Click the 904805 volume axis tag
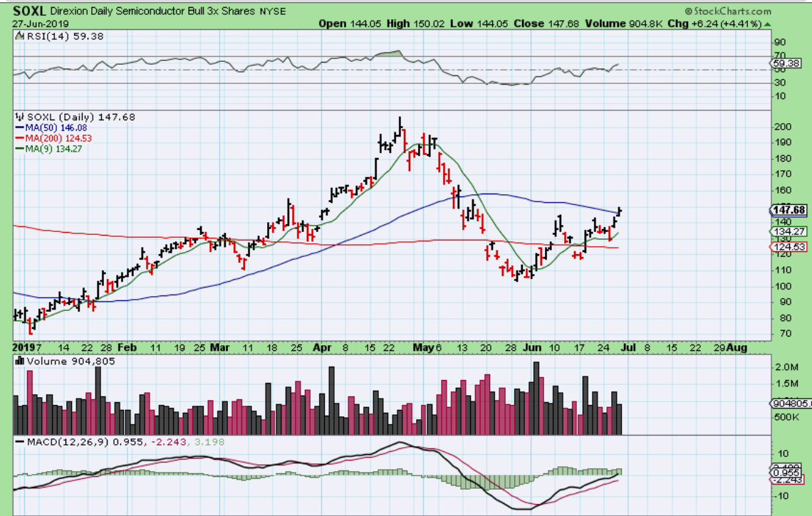Screen dimensions: 812x516 791,404
